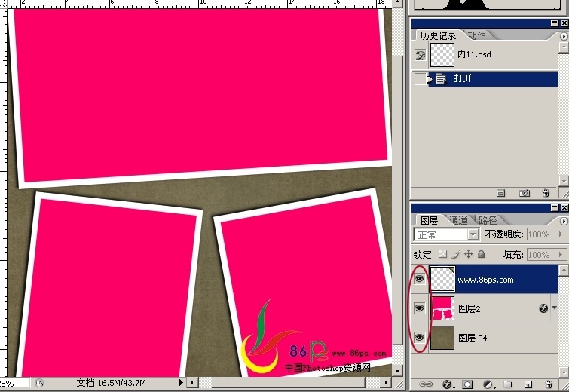569x392 pixels.
Task: Click the opacity 100% value field
Action: [x=541, y=234]
